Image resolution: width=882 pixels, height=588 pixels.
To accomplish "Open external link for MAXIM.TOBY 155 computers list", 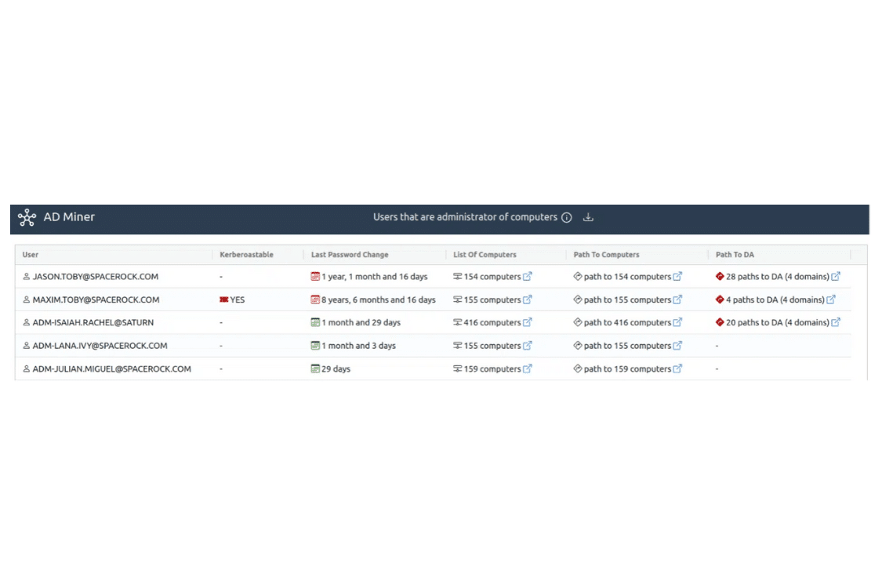I will [527, 299].
